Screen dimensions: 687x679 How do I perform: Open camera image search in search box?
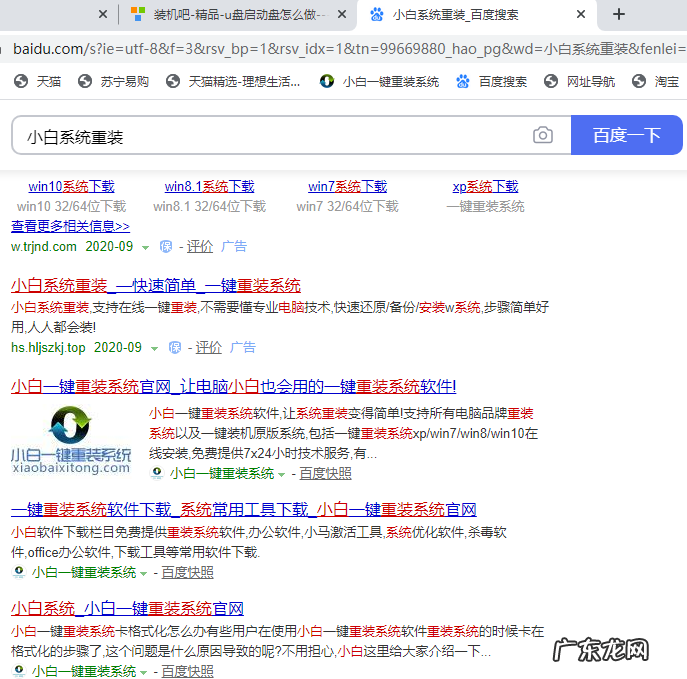coord(542,135)
